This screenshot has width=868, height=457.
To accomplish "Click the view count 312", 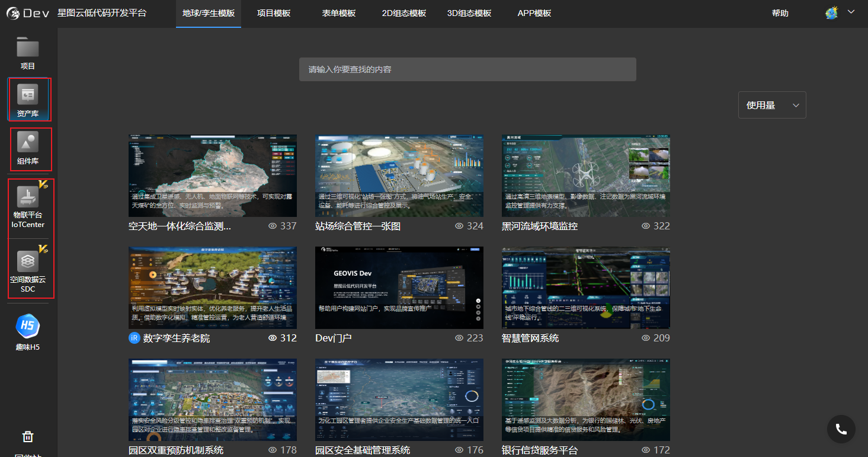I will (289, 338).
